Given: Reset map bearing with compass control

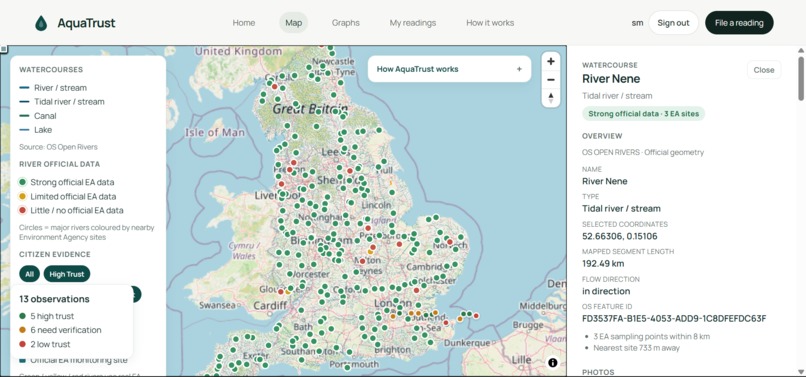Looking at the screenshot, I should pos(551,98).
